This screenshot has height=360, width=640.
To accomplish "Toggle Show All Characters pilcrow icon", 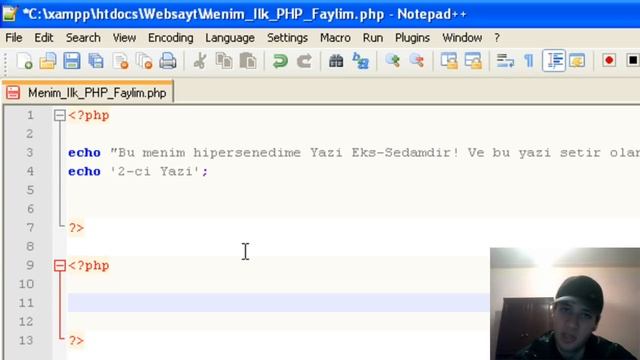I will pos(529,61).
